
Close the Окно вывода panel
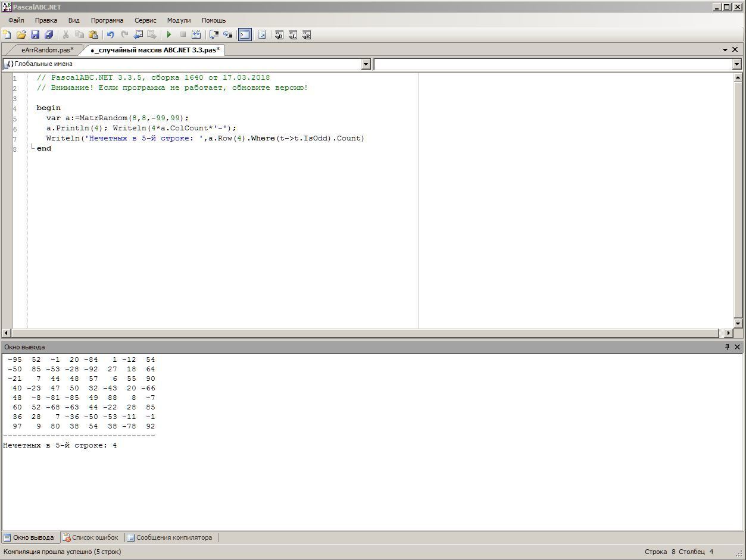point(737,347)
